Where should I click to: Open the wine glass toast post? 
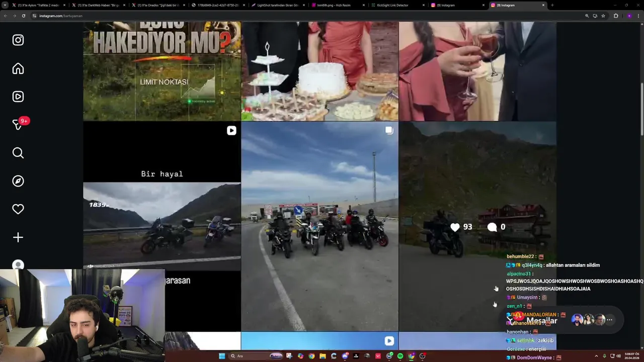tap(477, 71)
